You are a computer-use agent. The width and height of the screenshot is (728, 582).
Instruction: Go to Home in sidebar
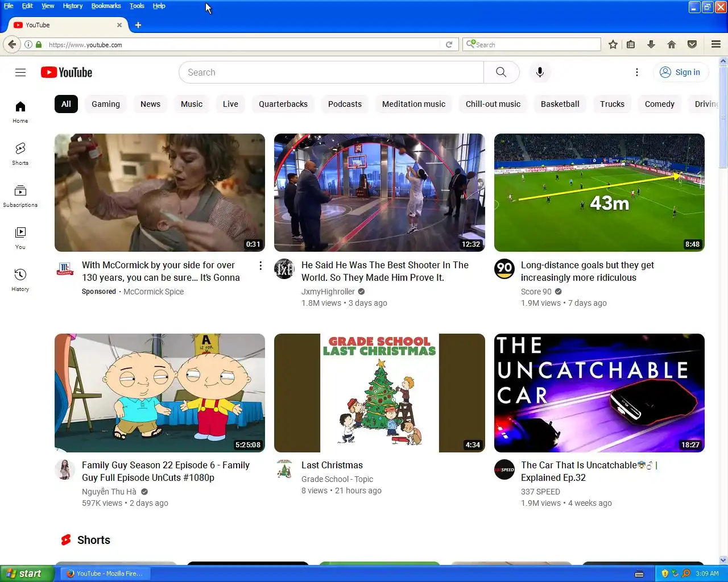(x=20, y=111)
